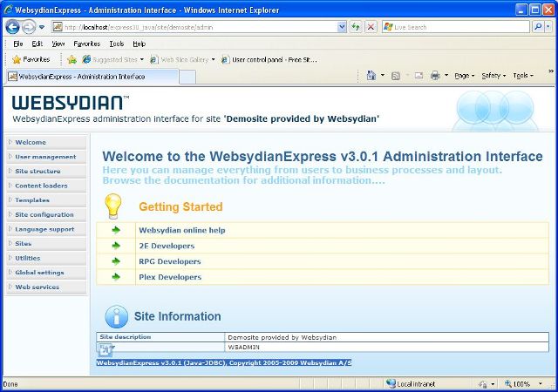Expand the Home button dropdown arrow

[x=383, y=76]
